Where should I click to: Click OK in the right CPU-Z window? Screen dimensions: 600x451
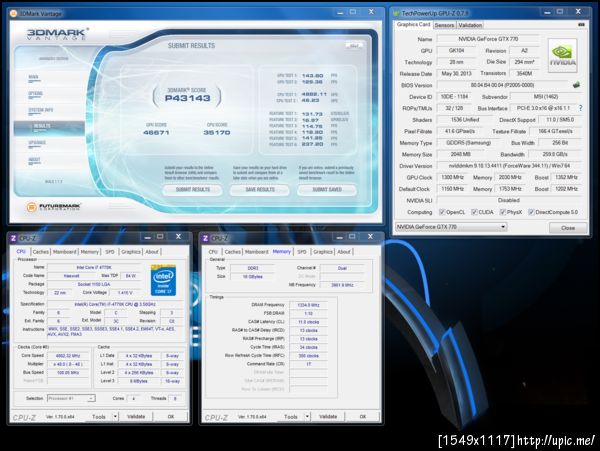363,416
